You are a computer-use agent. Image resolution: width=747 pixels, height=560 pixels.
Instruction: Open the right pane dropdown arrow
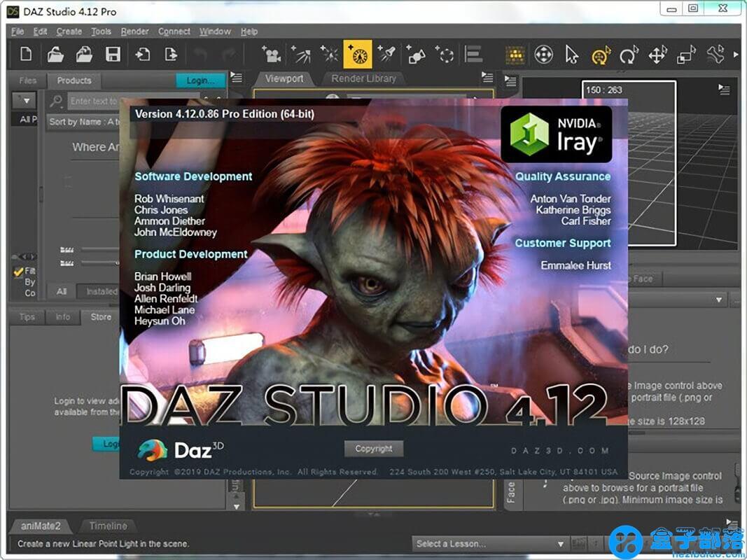pos(718,300)
